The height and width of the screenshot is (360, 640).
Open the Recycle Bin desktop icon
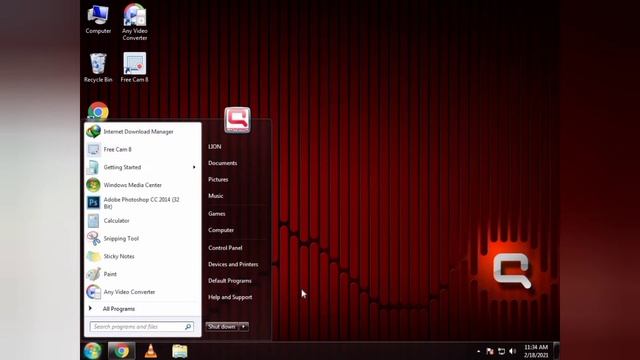click(x=98, y=68)
